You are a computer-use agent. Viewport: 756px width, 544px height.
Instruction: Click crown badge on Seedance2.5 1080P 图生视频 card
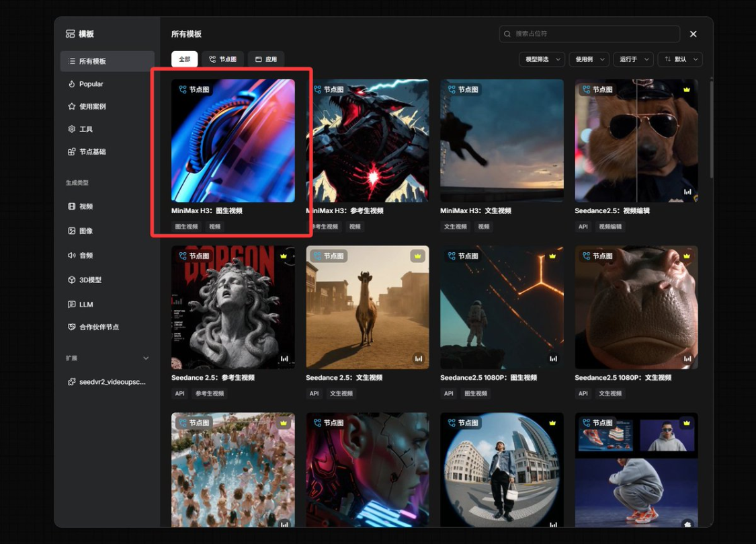tap(552, 256)
